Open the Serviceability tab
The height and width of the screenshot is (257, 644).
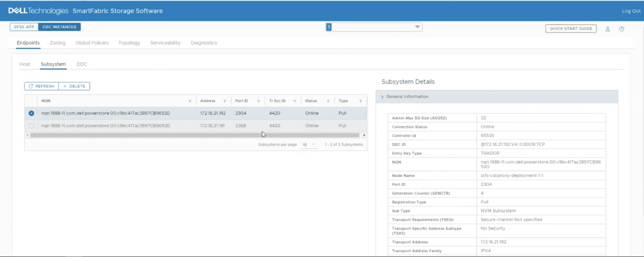click(x=165, y=43)
